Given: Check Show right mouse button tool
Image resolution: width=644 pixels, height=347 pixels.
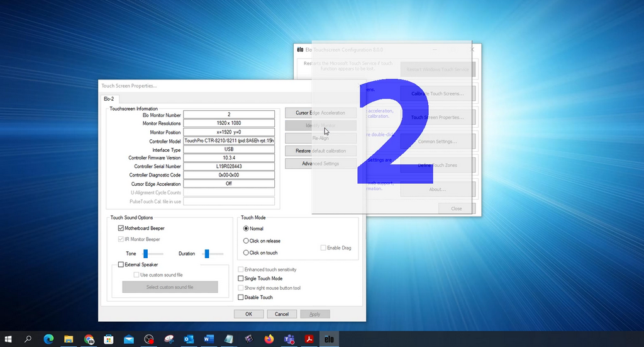Looking at the screenshot, I should click(241, 288).
